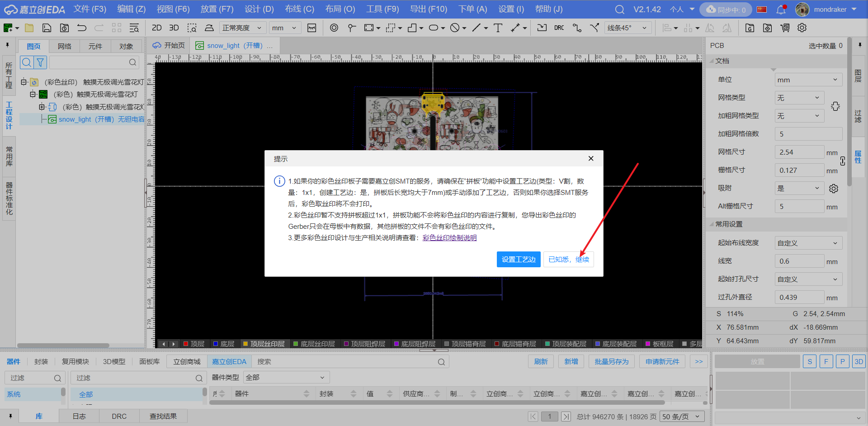This screenshot has width=868, height=426.
Task: Click the undo arrow icon
Action: tap(82, 28)
